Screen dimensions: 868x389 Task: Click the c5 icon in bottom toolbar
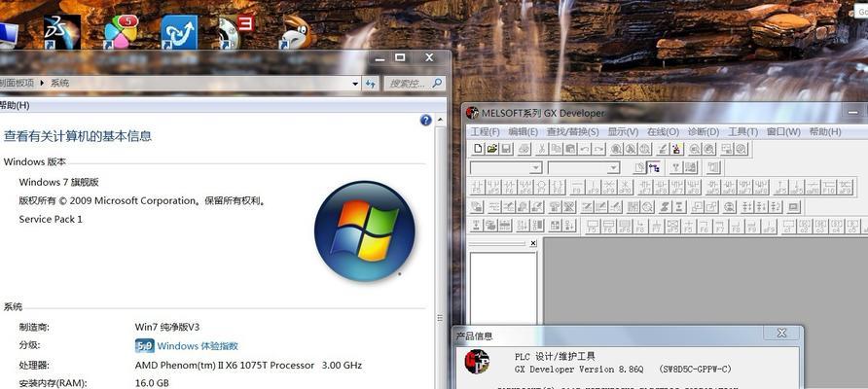[851, 227]
